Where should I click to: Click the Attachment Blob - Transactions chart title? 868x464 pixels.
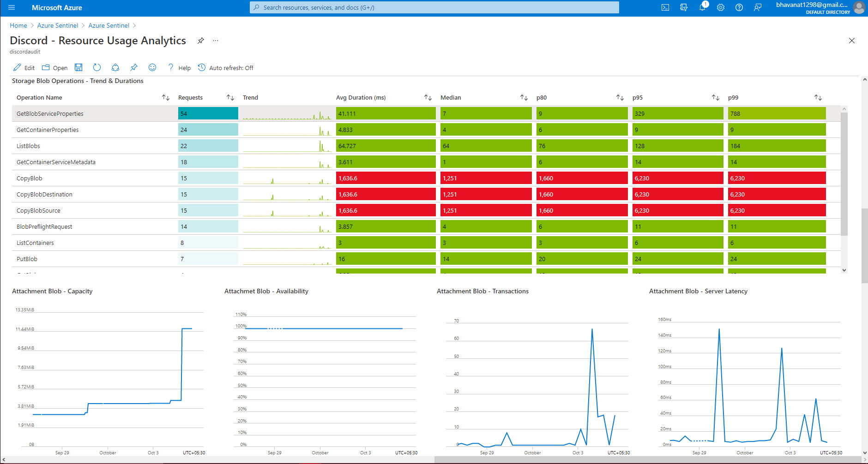click(x=482, y=291)
